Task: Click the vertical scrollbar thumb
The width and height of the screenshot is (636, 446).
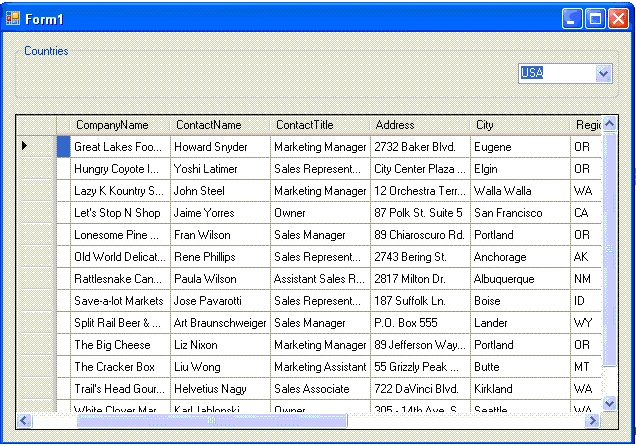Action: tap(610, 249)
